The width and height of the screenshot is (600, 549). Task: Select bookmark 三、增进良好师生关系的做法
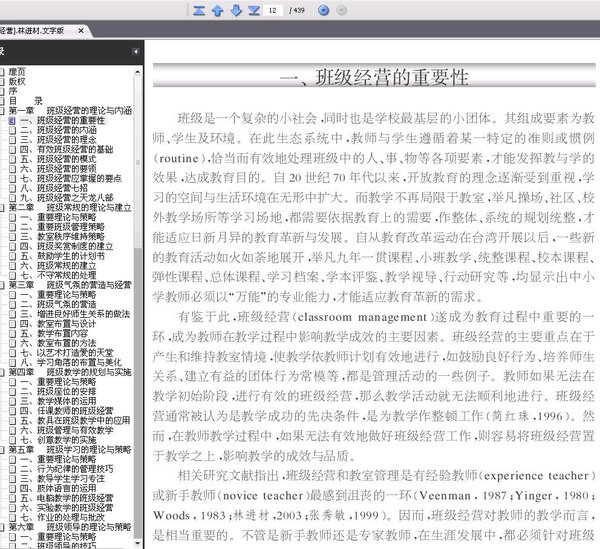coord(75,314)
